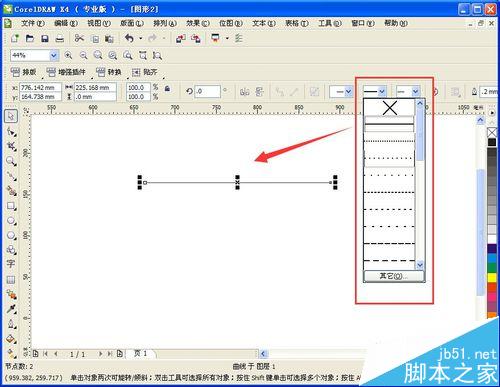Open the 文件 menu

tap(32, 23)
